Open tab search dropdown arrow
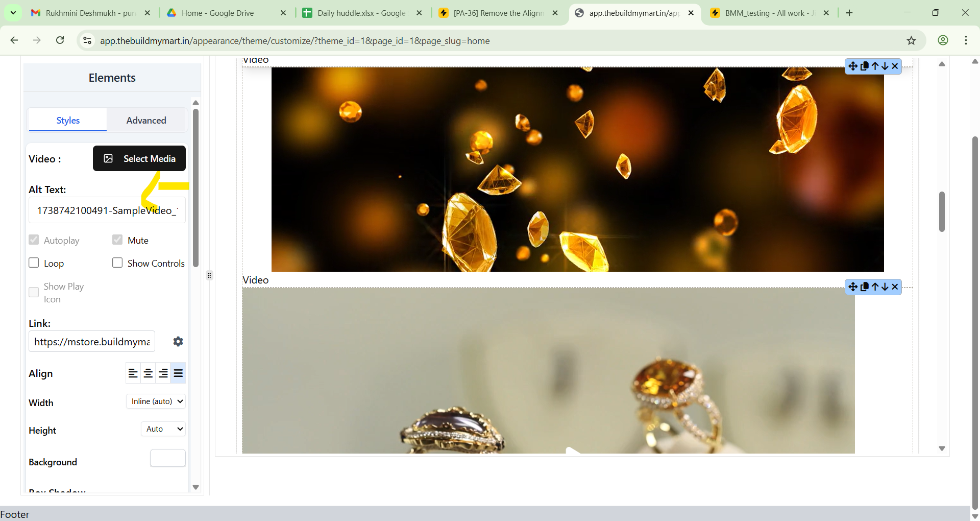Screen dimensions: 980x521 pos(13,13)
